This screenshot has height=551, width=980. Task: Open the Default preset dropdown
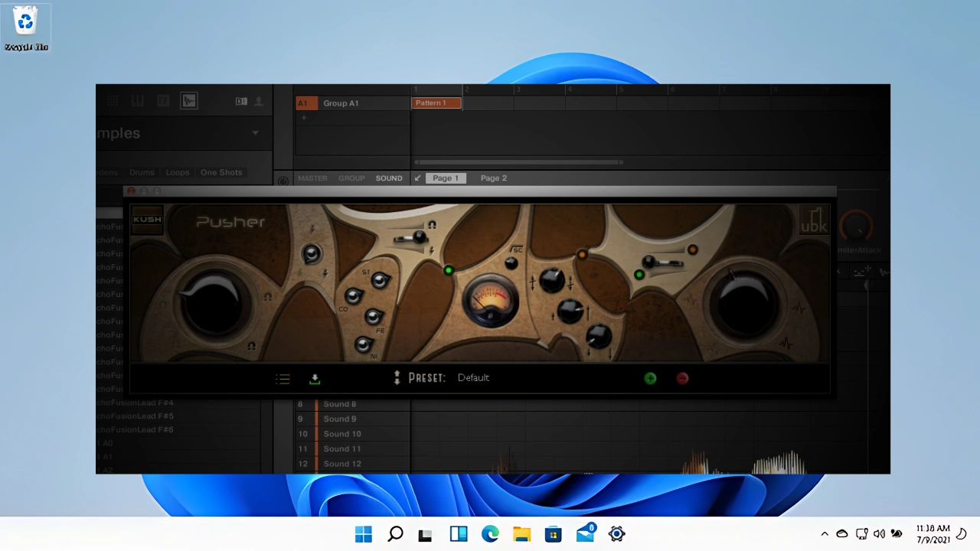click(473, 377)
